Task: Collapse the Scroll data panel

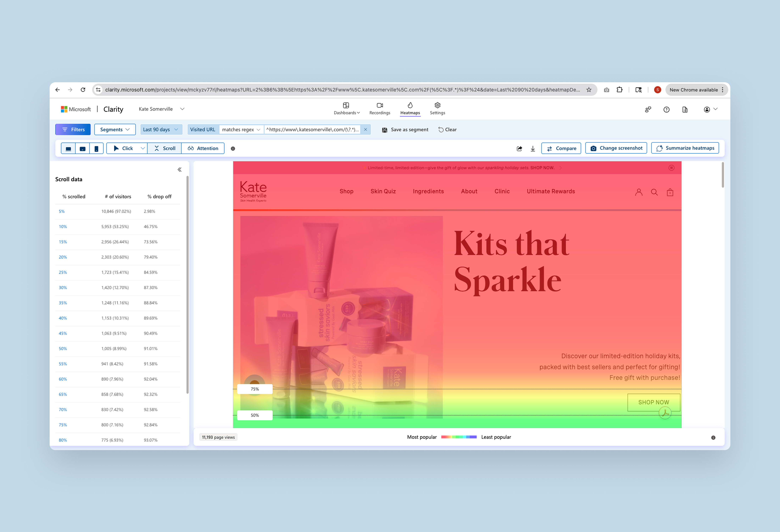Action: (x=180, y=170)
